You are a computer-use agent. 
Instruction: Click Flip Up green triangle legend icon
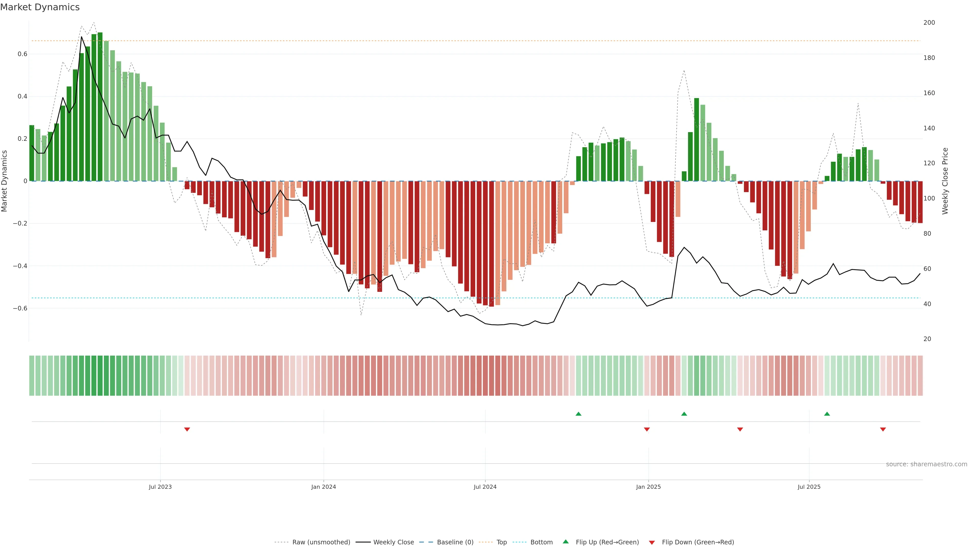pyautogui.click(x=566, y=542)
